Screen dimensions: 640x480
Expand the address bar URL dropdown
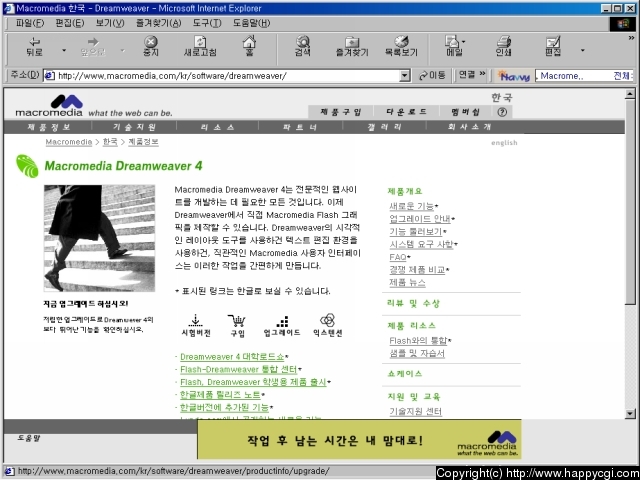click(404, 76)
